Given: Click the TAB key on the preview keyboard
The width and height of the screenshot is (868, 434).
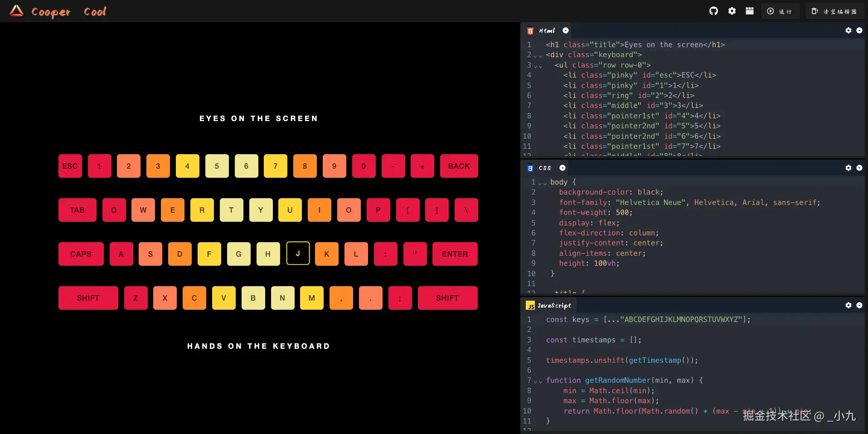Looking at the screenshot, I should coord(78,210).
